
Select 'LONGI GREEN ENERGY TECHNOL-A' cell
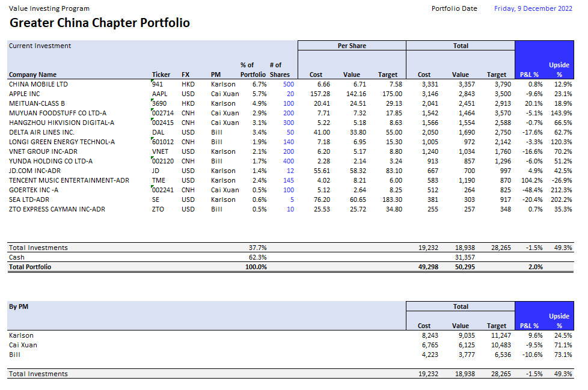pyautogui.click(x=62, y=142)
